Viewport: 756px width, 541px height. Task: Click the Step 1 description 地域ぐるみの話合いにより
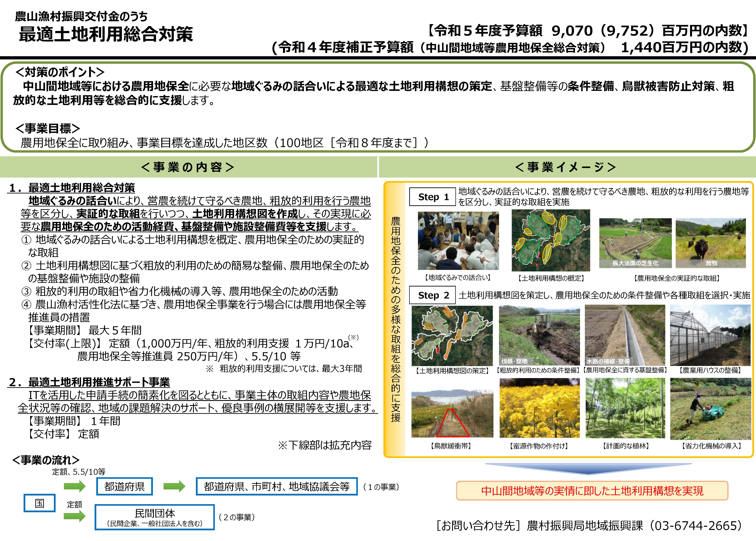(604, 197)
